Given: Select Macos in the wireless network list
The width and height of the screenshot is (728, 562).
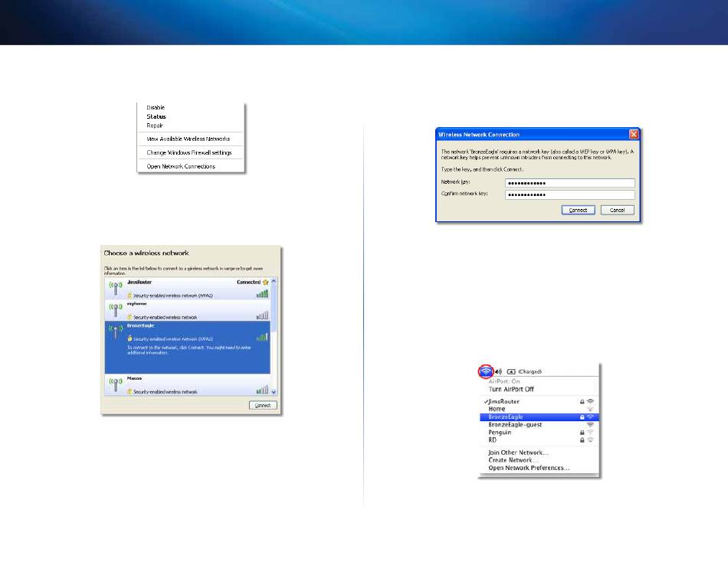Looking at the screenshot, I should (187, 384).
